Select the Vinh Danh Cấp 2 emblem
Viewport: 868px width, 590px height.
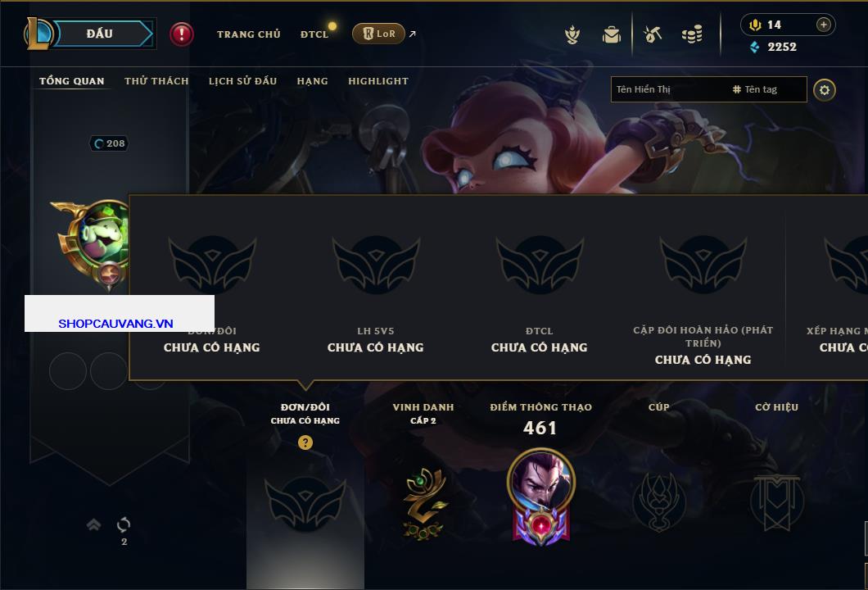click(x=423, y=503)
